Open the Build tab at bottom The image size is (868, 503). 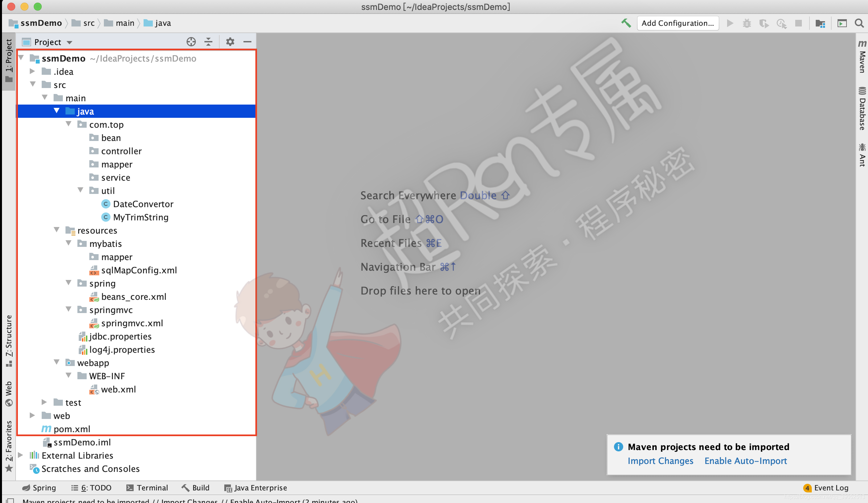pyautogui.click(x=195, y=488)
